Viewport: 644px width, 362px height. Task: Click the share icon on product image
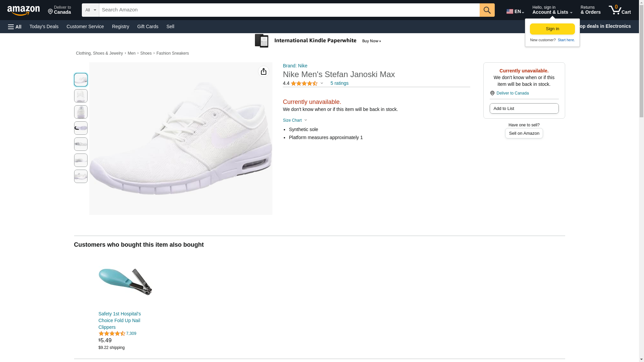pos(264,71)
